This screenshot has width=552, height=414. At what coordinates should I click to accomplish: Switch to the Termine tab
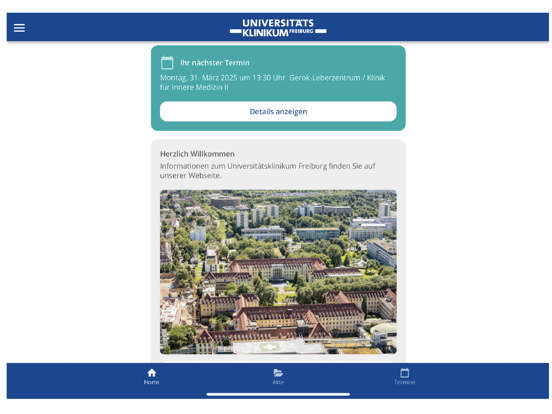pos(404,377)
